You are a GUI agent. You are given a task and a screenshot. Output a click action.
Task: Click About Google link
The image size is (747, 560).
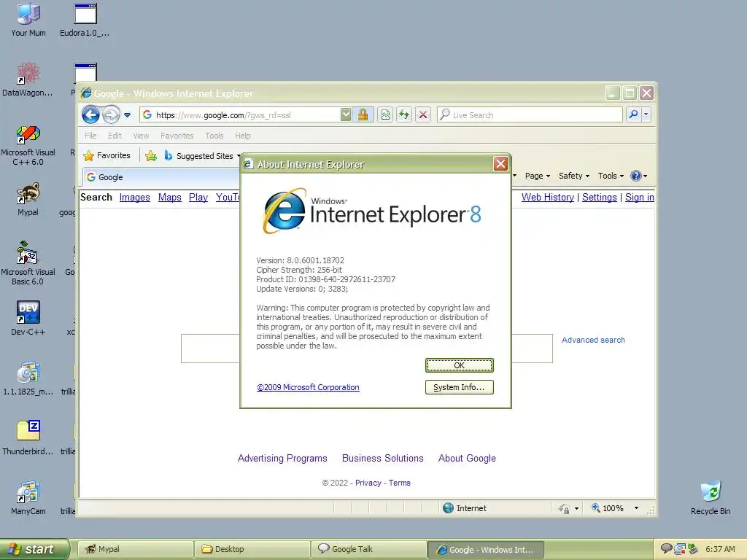click(x=467, y=458)
